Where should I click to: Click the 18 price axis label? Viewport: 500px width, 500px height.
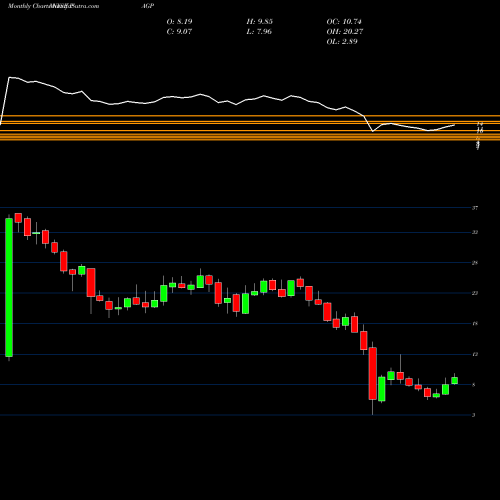tap(475, 324)
